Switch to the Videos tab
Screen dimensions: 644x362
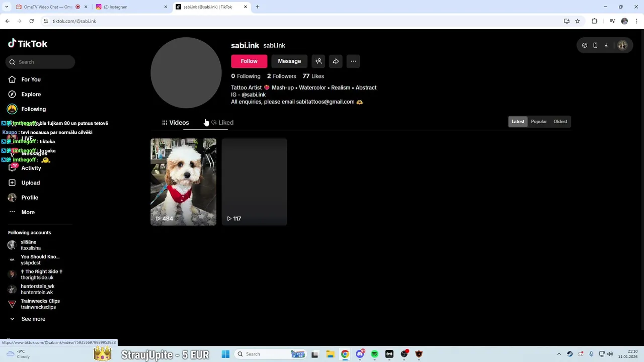176,123
